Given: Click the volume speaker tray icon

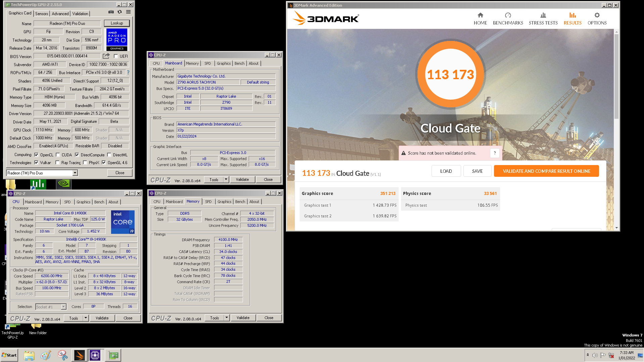Looking at the screenshot, I should (x=595, y=355).
